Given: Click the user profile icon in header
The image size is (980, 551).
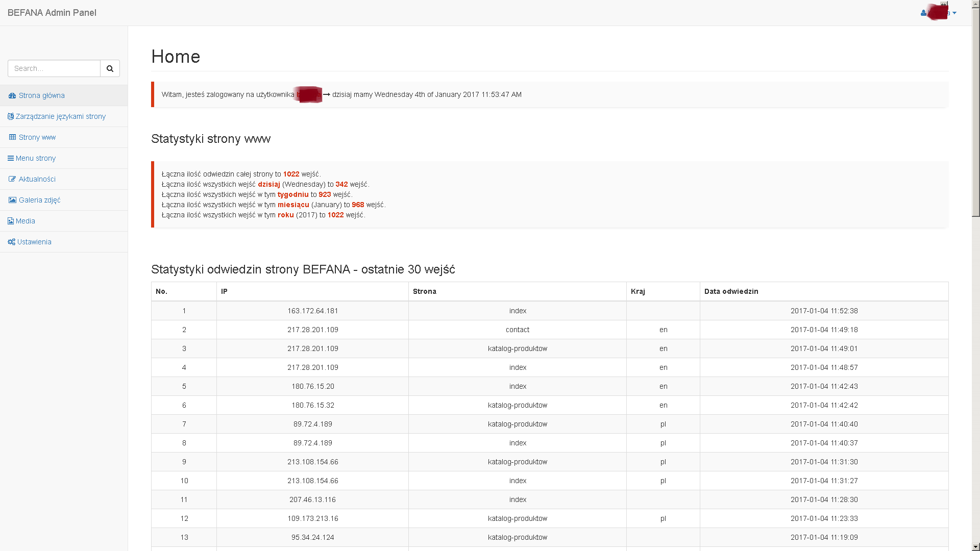Looking at the screenshot, I should (x=923, y=13).
